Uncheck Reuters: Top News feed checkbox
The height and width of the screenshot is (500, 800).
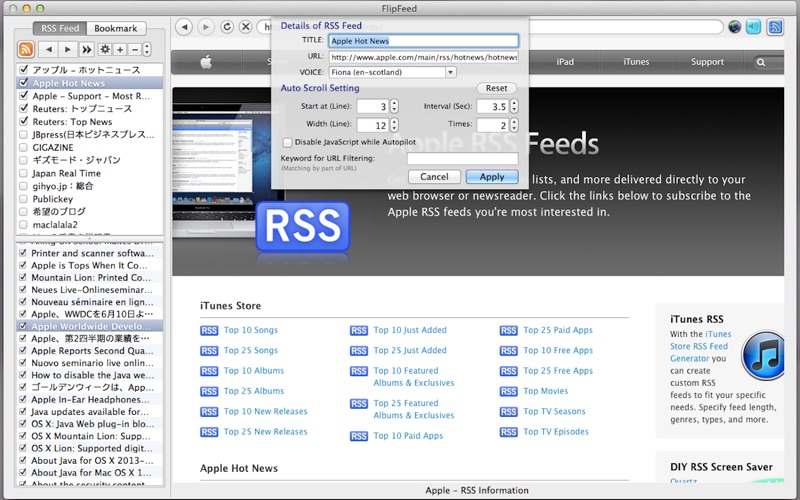(x=23, y=121)
